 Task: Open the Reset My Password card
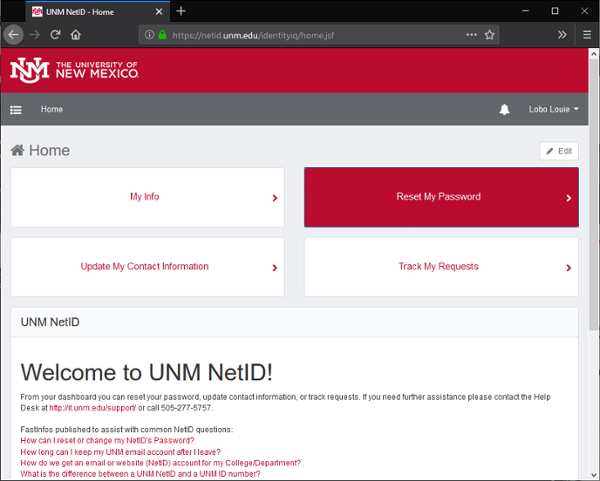[x=441, y=197]
